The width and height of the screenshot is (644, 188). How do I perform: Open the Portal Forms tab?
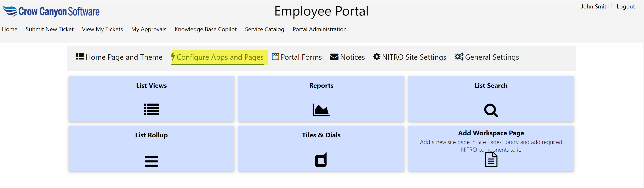(297, 57)
